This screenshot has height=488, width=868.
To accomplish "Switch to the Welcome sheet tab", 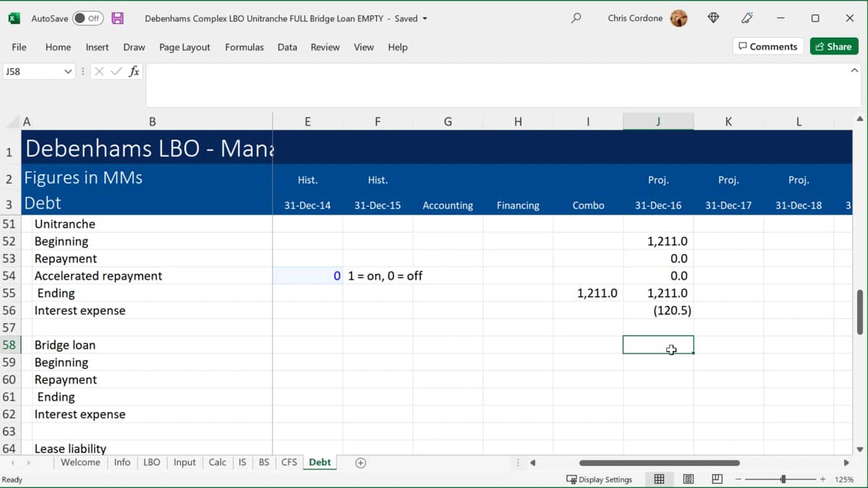I will [x=80, y=462].
